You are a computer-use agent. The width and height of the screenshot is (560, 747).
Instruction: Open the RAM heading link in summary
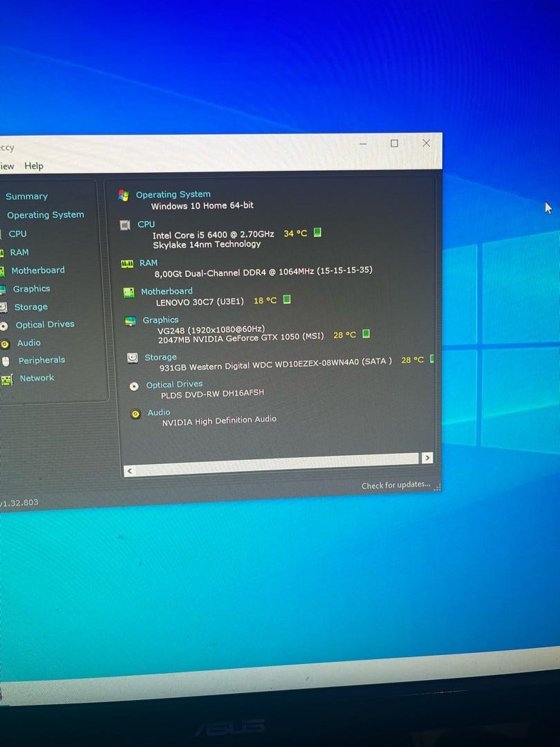tap(149, 263)
